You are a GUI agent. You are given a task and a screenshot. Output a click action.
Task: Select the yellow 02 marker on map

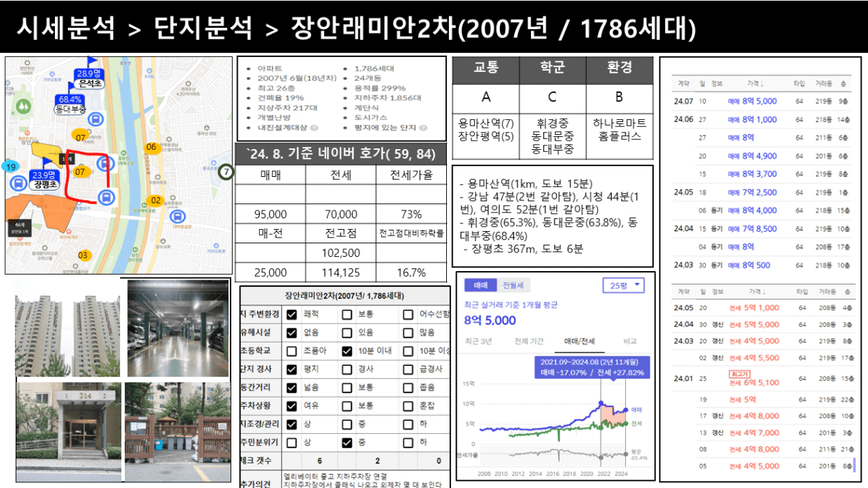click(x=156, y=200)
